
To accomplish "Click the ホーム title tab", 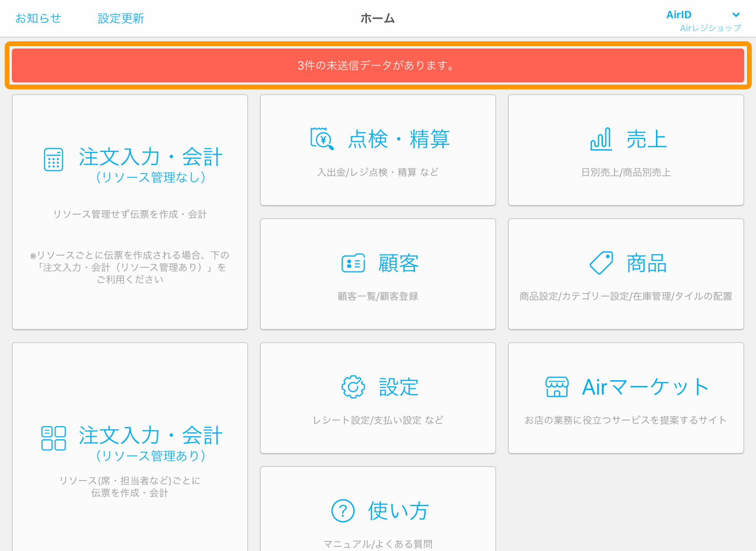I will 378,18.
